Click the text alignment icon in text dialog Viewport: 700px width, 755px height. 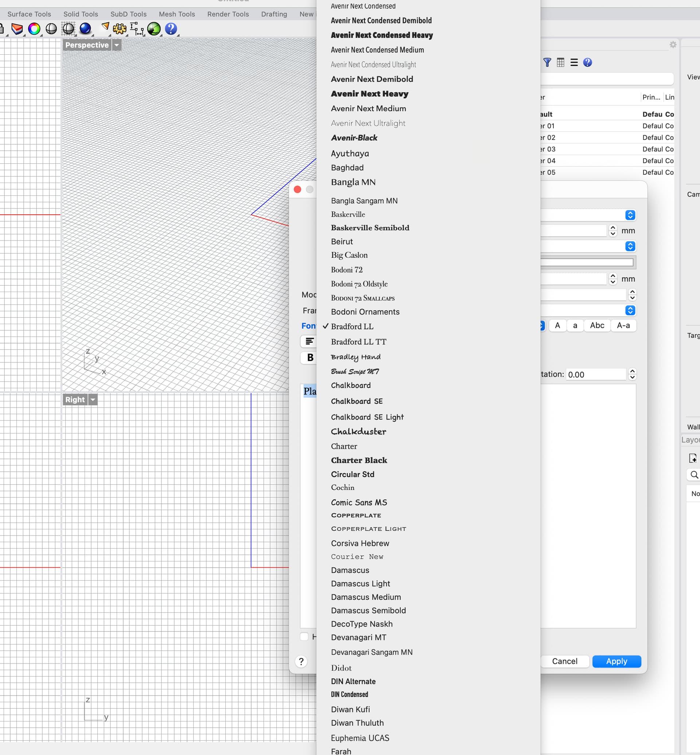309,341
